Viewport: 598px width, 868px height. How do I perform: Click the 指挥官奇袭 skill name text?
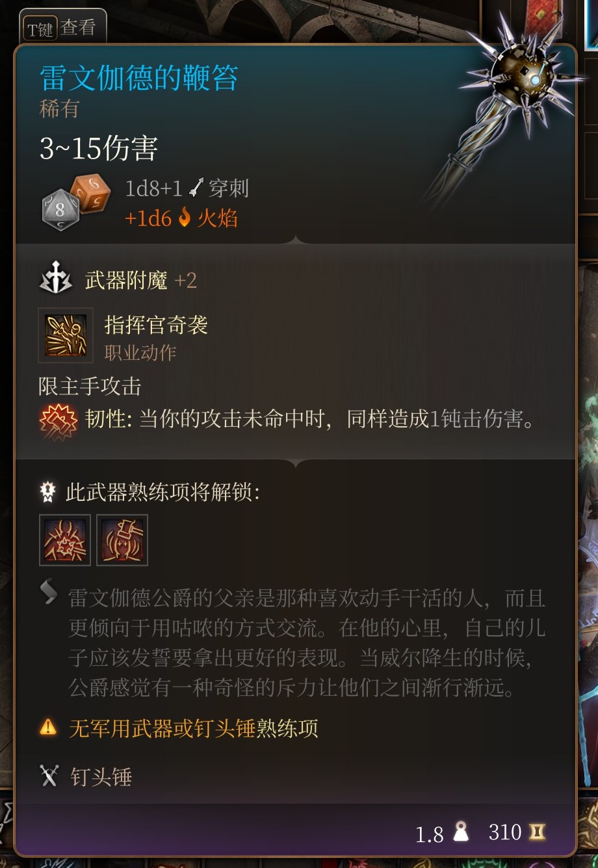pos(156,324)
